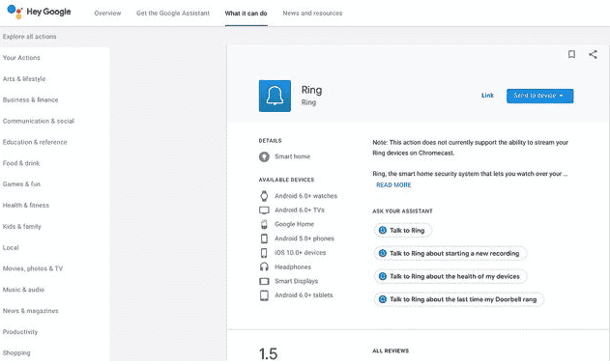Select Education & reference category
610x364 pixels.
pos(35,142)
